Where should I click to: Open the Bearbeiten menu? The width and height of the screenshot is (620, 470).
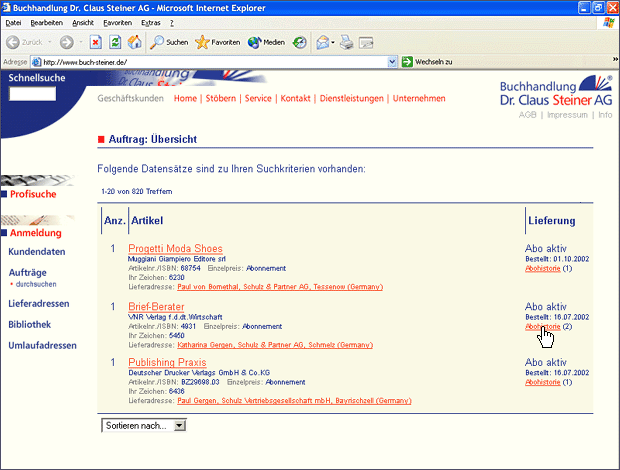click(47, 23)
